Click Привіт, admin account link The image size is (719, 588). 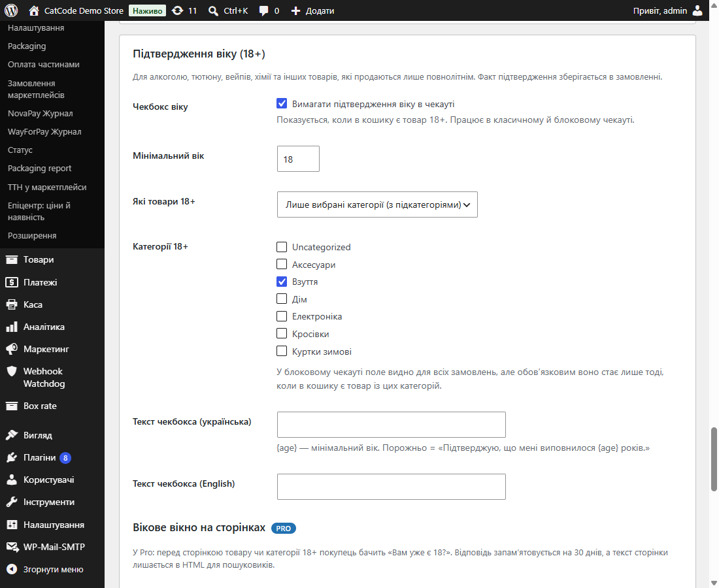(660, 10)
